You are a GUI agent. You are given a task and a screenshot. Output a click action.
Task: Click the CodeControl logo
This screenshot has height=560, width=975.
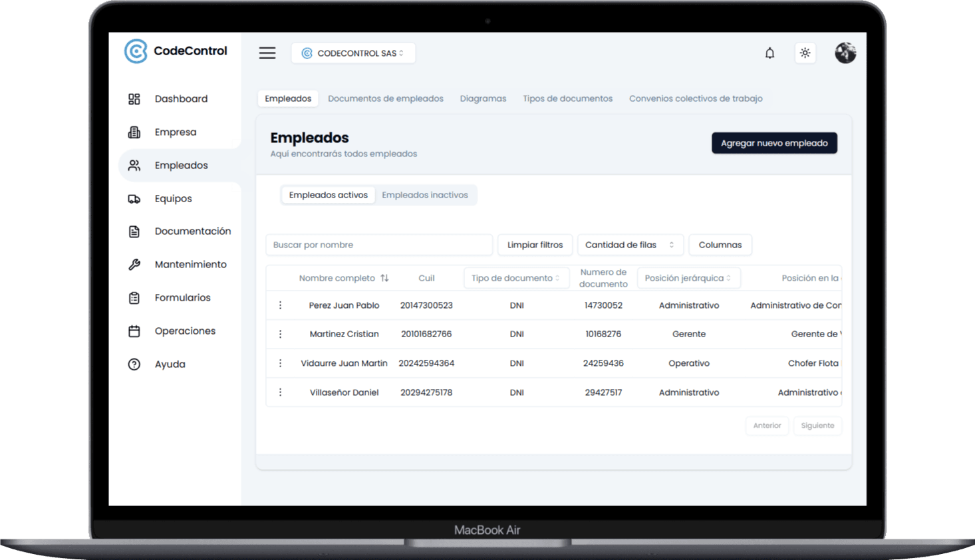(176, 51)
